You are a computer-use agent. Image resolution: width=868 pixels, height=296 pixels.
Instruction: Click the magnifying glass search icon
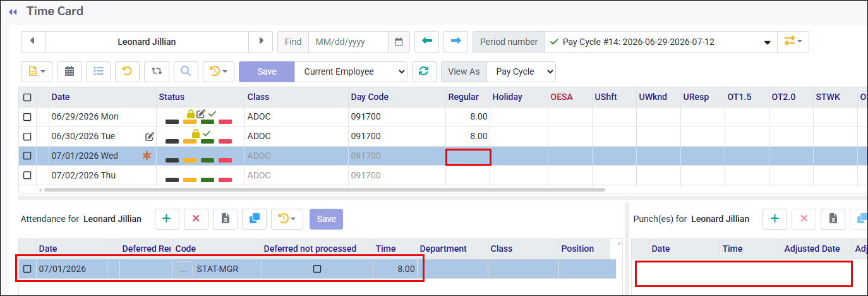point(186,71)
